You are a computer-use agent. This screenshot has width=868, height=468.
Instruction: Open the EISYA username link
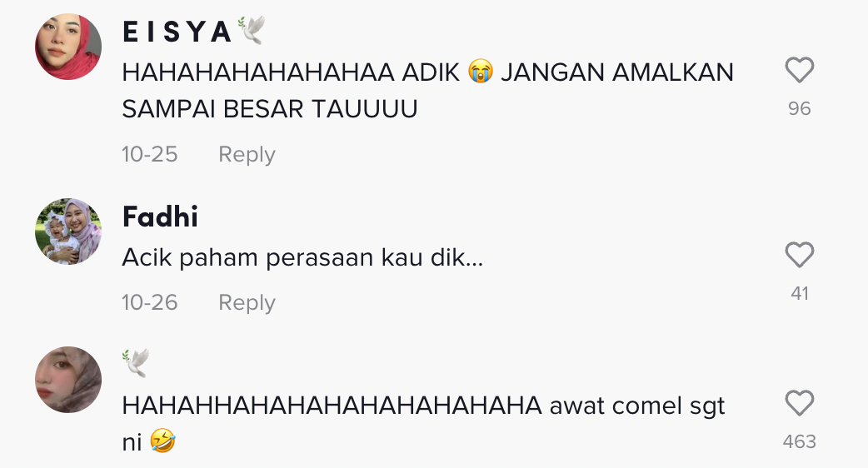[x=177, y=32]
